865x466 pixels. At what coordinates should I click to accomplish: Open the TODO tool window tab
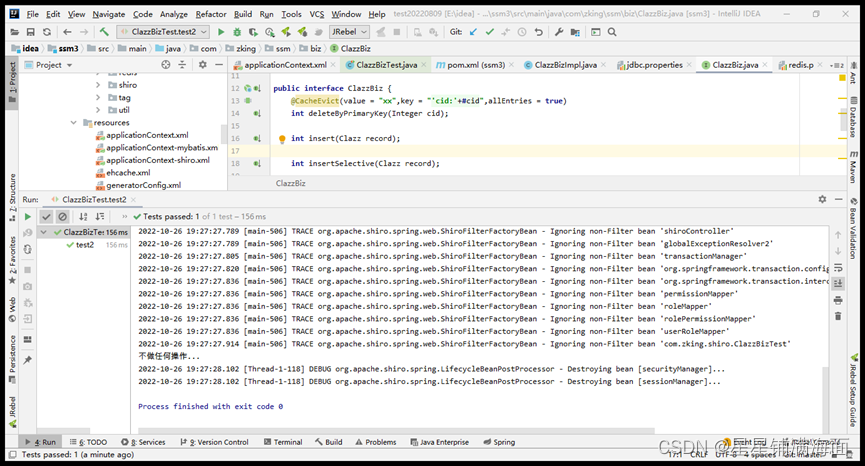coord(88,442)
